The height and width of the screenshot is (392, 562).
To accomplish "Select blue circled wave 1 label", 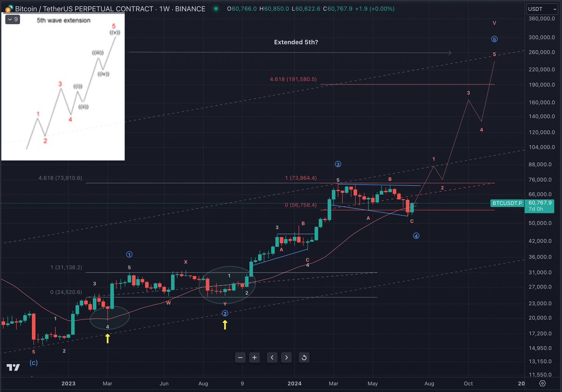I will (129, 254).
